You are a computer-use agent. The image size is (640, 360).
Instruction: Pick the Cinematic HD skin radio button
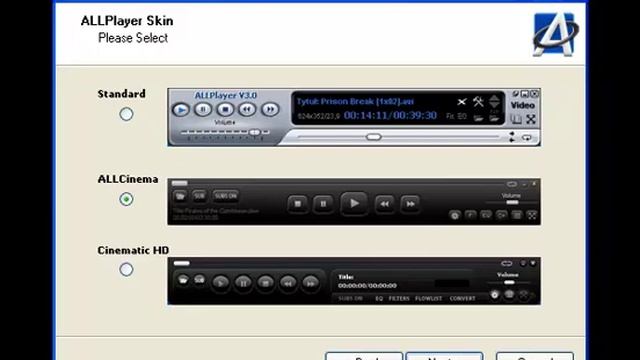pyautogui.click(x=126, y=269)
